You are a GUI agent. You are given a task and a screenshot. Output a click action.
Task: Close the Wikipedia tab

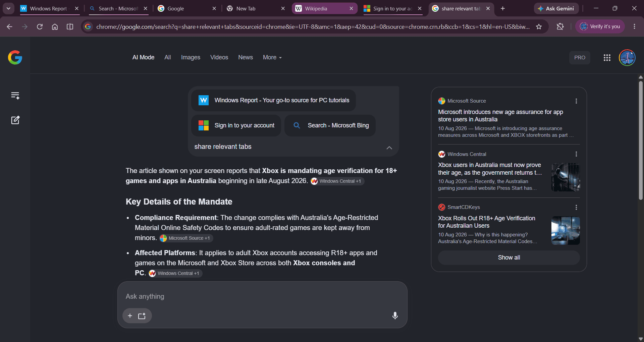[351, 8]
